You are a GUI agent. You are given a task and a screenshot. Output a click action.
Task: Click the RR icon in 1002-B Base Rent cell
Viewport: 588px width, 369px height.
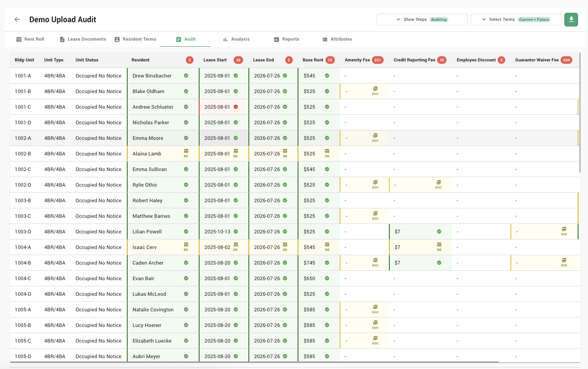pyautogui.click(x=327, y=153)
